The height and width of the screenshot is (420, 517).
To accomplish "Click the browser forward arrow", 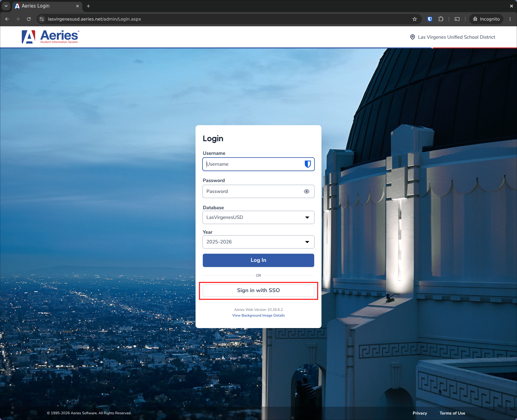I will [18, 19].
